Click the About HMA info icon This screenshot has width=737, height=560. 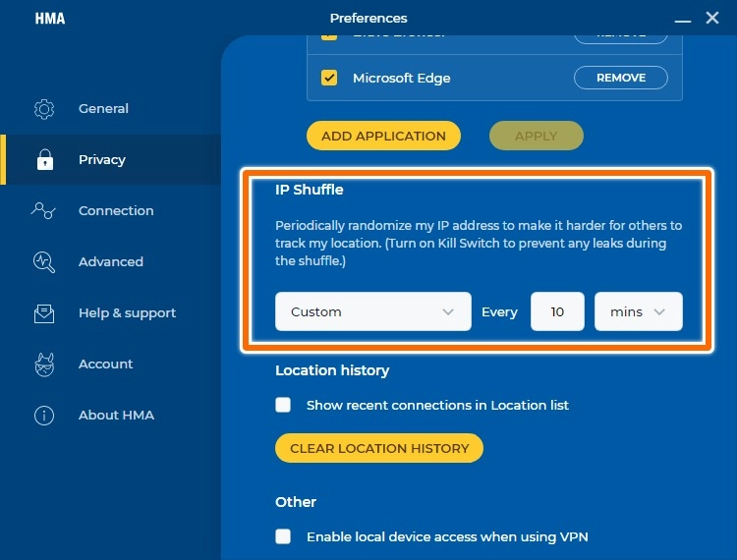44,416
